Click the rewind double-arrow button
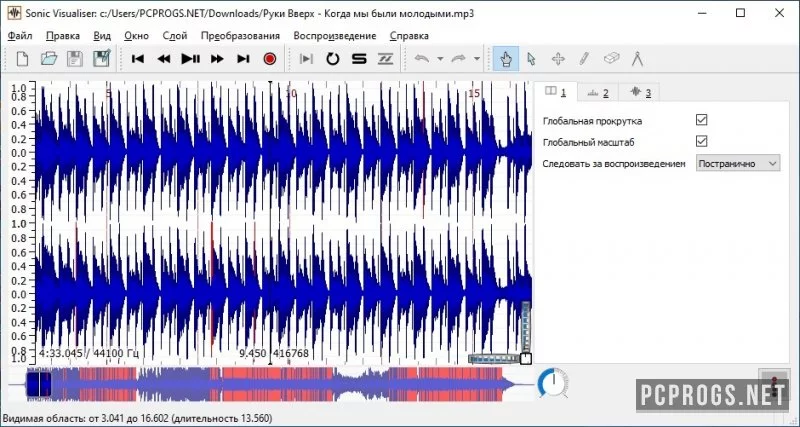 [x=164, y=59]
